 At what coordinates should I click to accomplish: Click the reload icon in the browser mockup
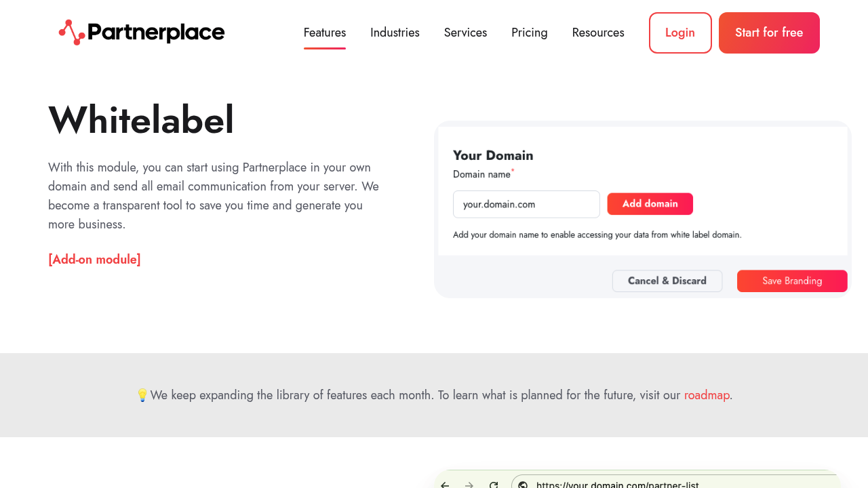click(494, 485)
